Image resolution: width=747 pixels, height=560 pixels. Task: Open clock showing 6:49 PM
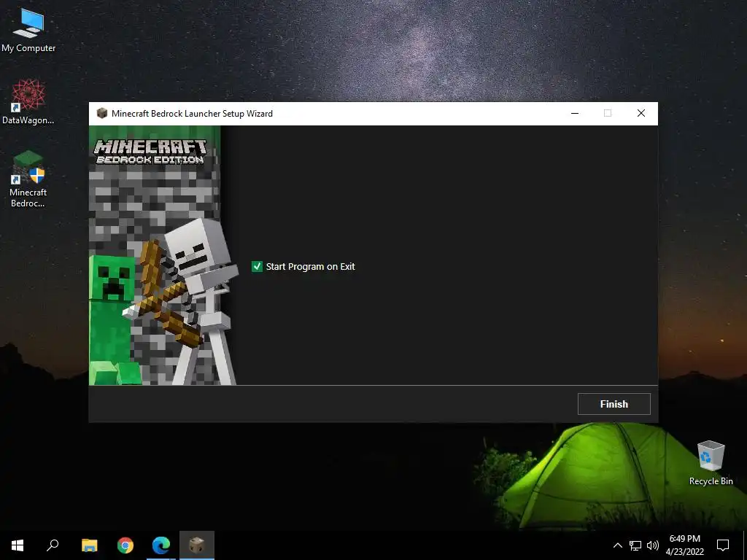684,545
